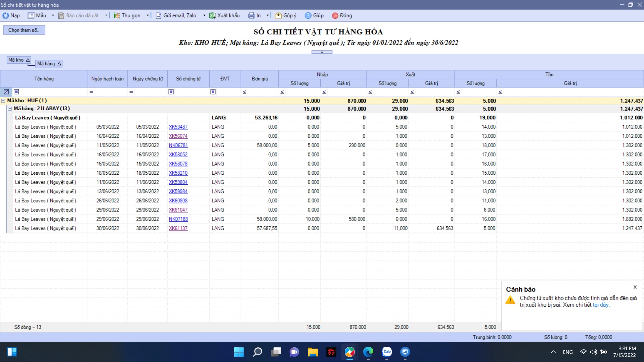
Task: Open the Garena red taskbar icon
Action: [x=331, y=352]
